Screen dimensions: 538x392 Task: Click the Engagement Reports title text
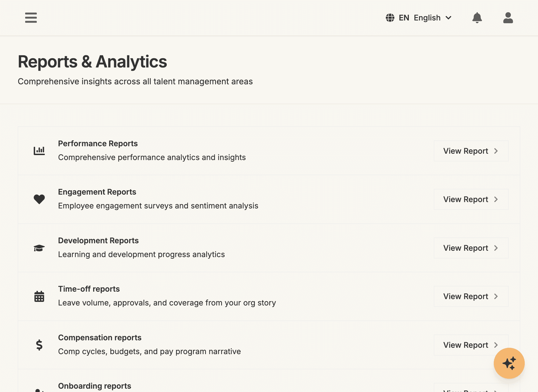(x=97, y=192)
